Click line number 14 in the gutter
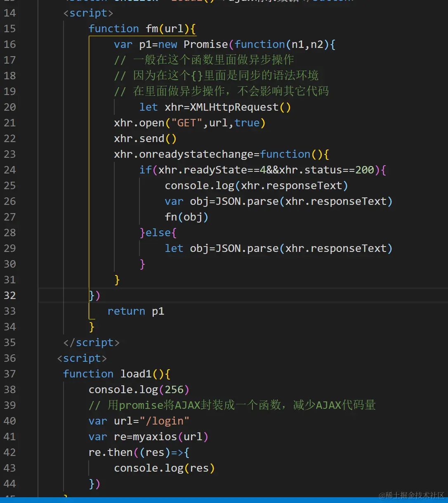448x503 pixels. click(x=10, y=13)
